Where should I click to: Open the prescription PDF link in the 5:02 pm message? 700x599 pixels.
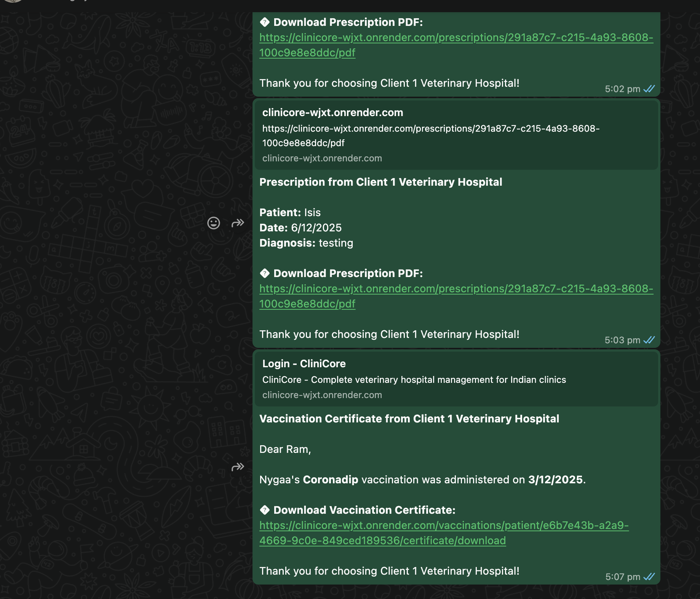pos(456,38)
